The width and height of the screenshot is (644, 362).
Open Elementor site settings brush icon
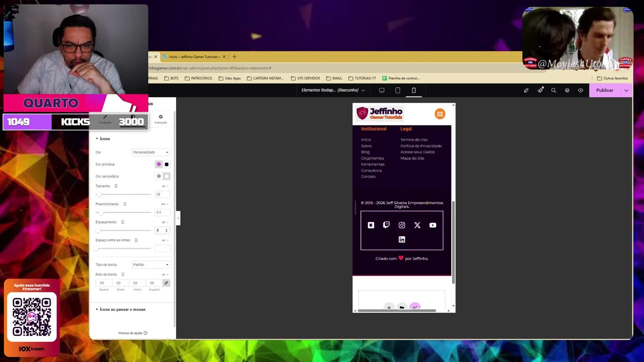(x=526, y=90)
